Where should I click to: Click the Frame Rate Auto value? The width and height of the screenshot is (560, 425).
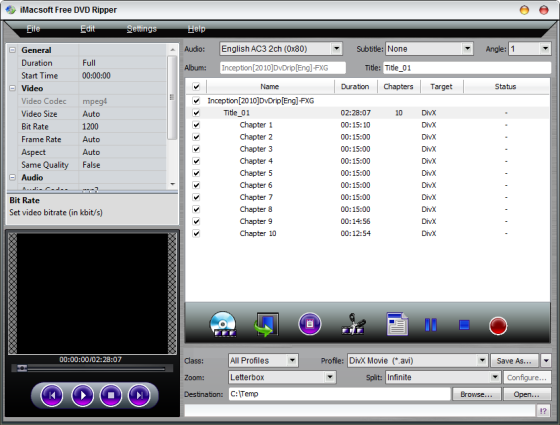[91, 139]
